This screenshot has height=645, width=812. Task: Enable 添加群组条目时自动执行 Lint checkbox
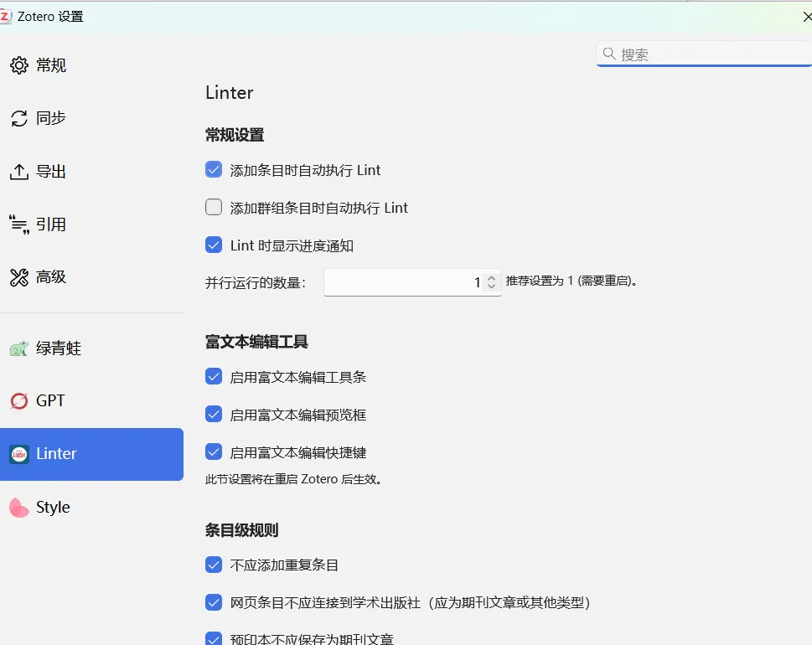214,207
